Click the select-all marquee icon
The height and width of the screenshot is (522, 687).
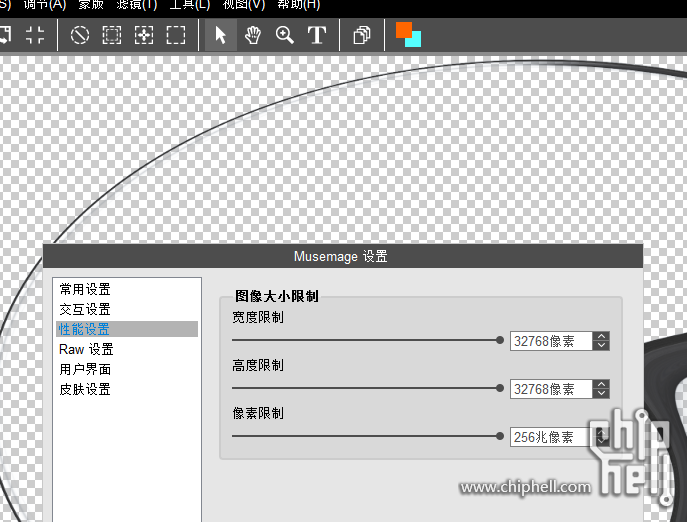coord(112,35)
